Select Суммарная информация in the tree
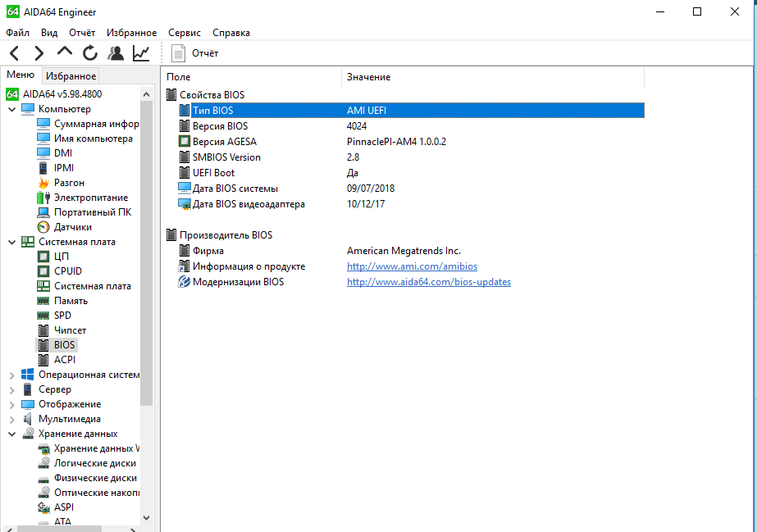Screen dimensions: 757x532 coord(96,124)
